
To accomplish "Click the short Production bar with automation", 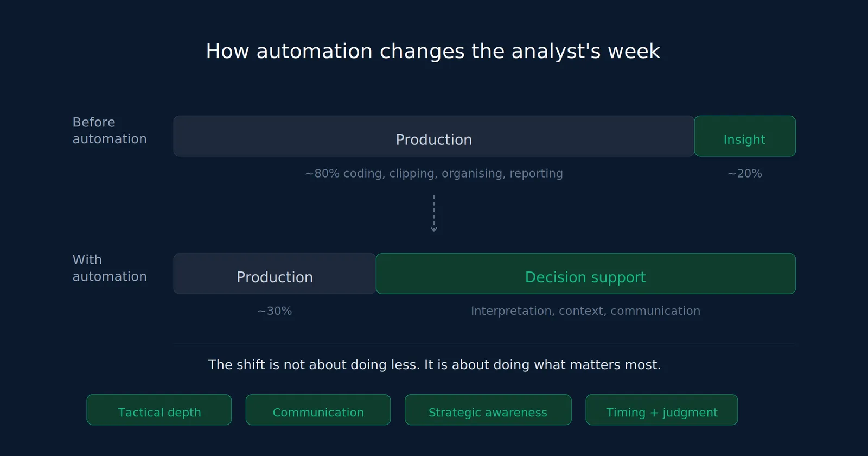I will 275,274.
